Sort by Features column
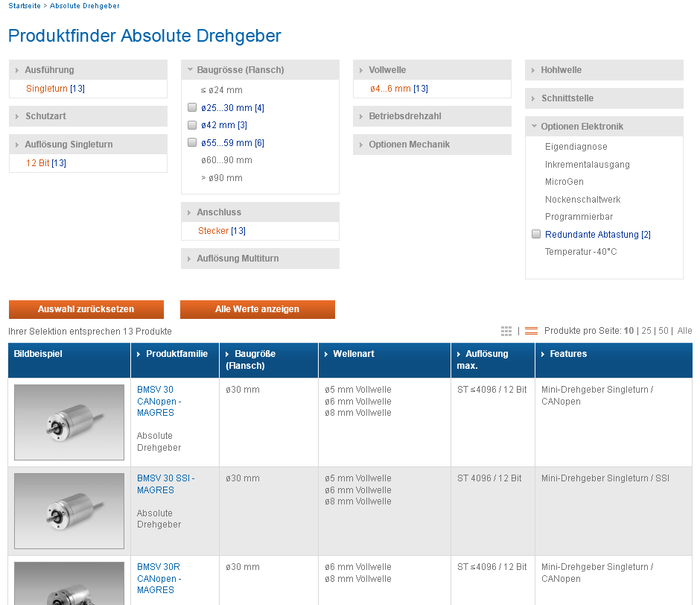The image size is (700, 605). coord(568,353)
